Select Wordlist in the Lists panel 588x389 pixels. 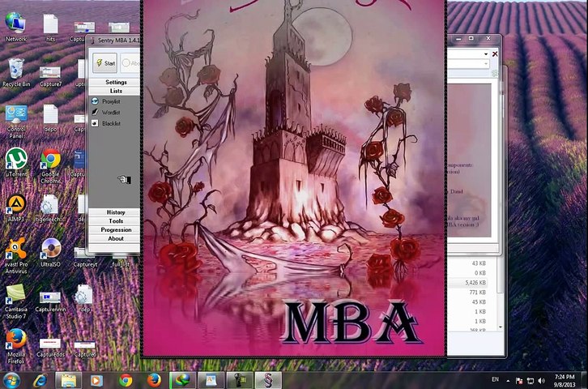[111, 112]
